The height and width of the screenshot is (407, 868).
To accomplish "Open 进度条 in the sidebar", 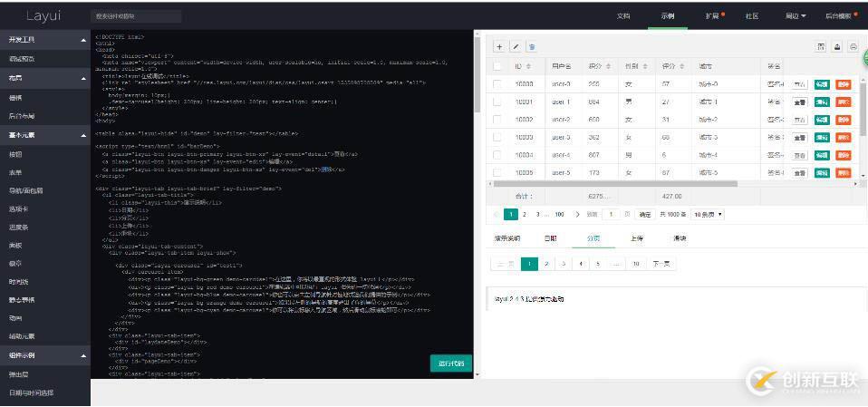I will [x=18, y=228].
